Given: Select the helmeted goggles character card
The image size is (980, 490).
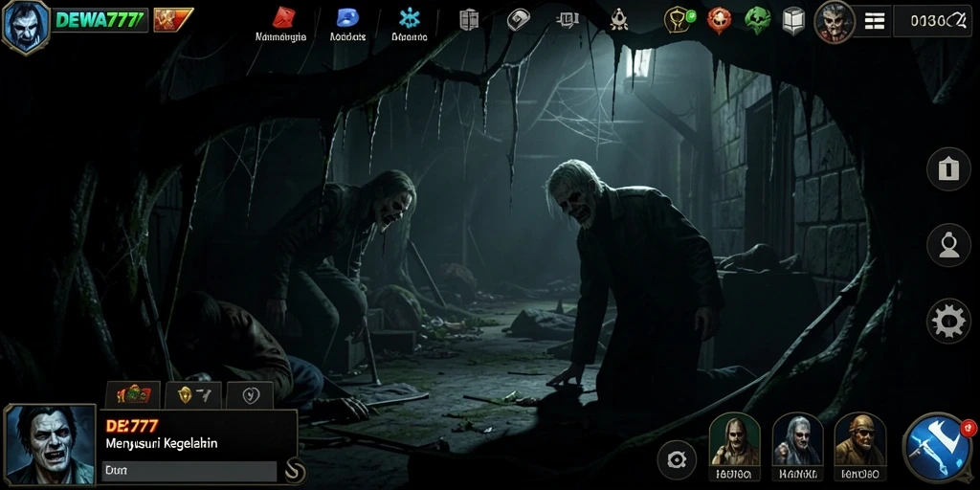Looking at the screenshot, I should click(x=860, y=446).
